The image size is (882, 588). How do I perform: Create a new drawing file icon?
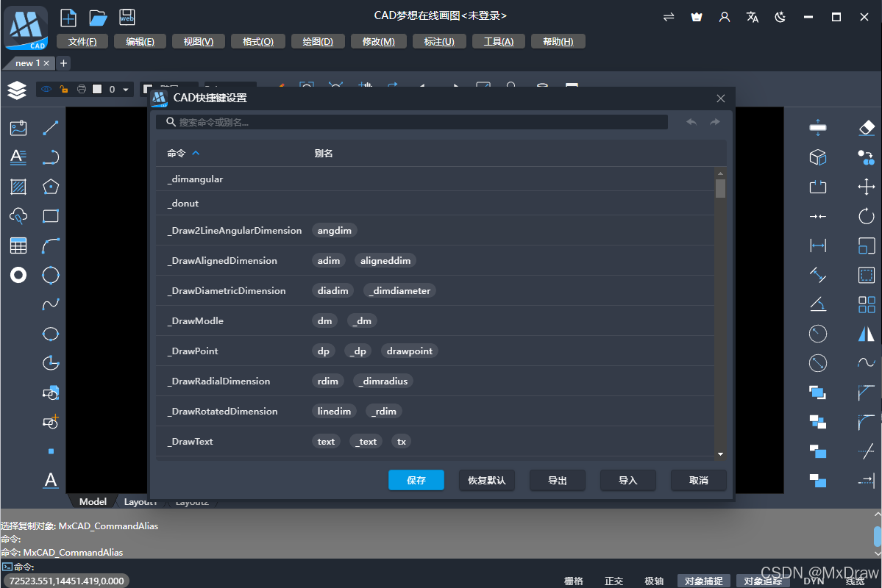pos(68,18)
